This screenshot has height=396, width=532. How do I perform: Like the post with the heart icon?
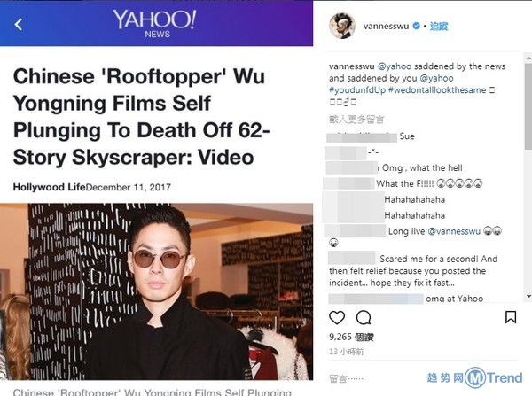click(337, 318)
